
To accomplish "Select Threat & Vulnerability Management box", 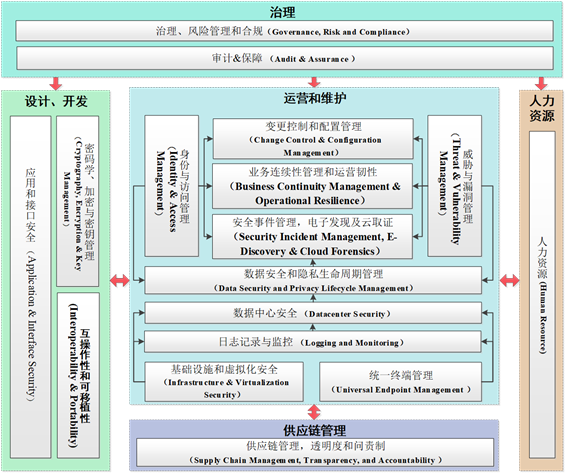I will pyautogui.click(x=454, y=186).
